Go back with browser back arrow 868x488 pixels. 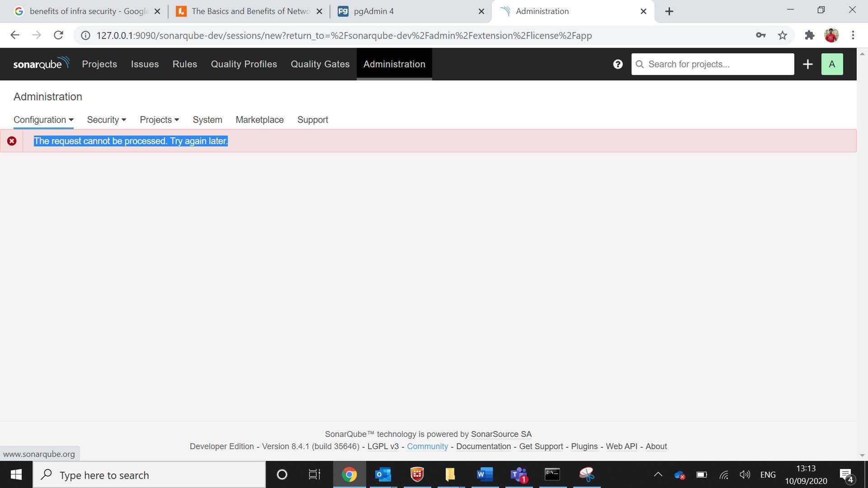15,35
